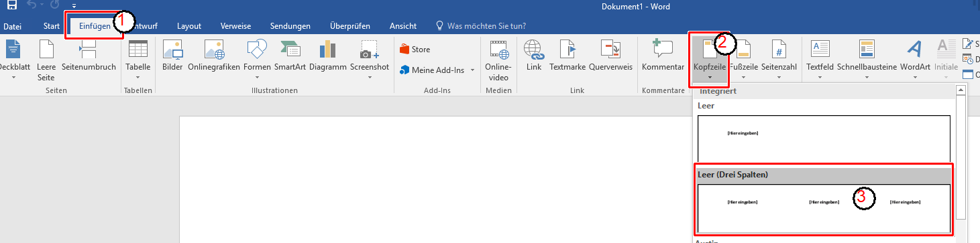Insert a Leere Seite blank page
This screenshot has width=980, height=243.
(46, 60)
